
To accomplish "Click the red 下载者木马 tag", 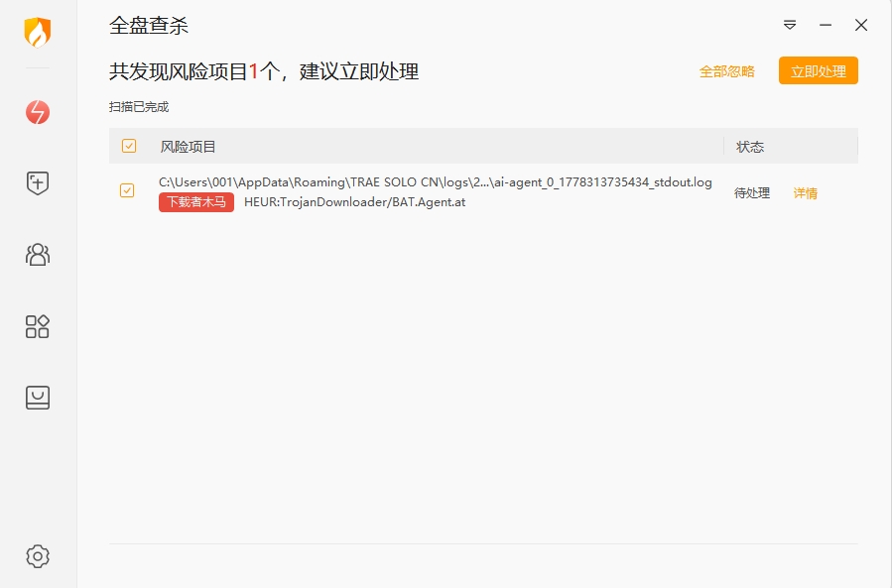I will pyautogui.click(x=196, y=202).
